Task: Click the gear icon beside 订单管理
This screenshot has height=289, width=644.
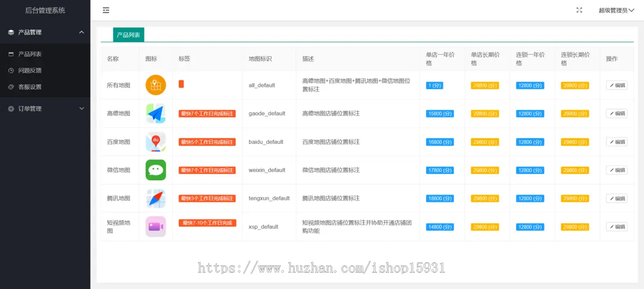Action: (11, 109)
